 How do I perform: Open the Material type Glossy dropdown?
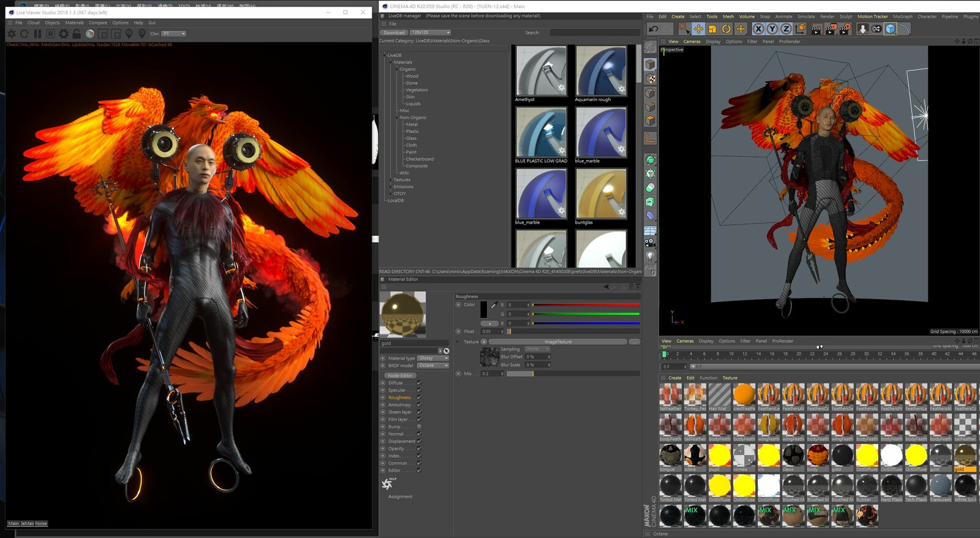coord(433,358)
